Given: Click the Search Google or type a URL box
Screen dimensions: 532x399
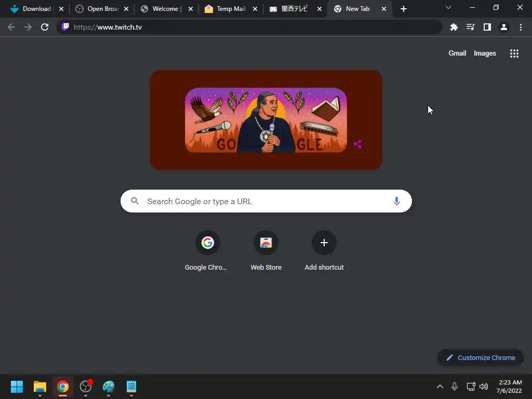Looking at the screenshot, I should (x=266, y=201).
